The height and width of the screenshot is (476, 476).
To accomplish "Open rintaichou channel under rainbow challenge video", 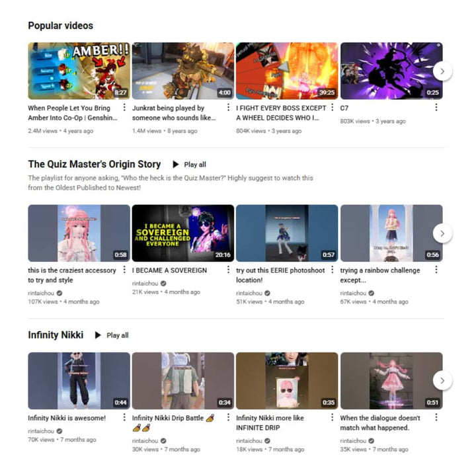I will (353, 293).
